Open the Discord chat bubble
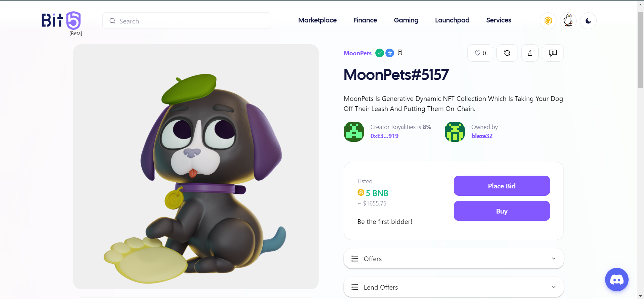This screenshot has height=299, width=644. pos(616,280)
